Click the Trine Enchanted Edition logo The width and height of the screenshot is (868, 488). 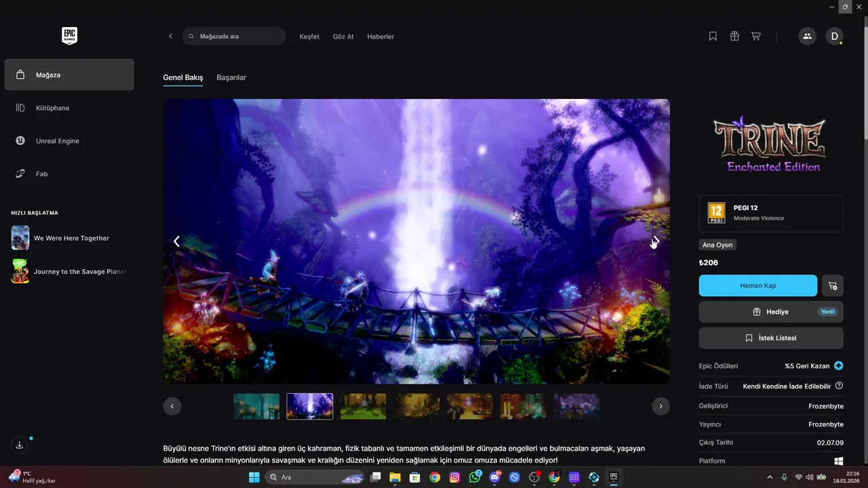(x=771, y=144)
